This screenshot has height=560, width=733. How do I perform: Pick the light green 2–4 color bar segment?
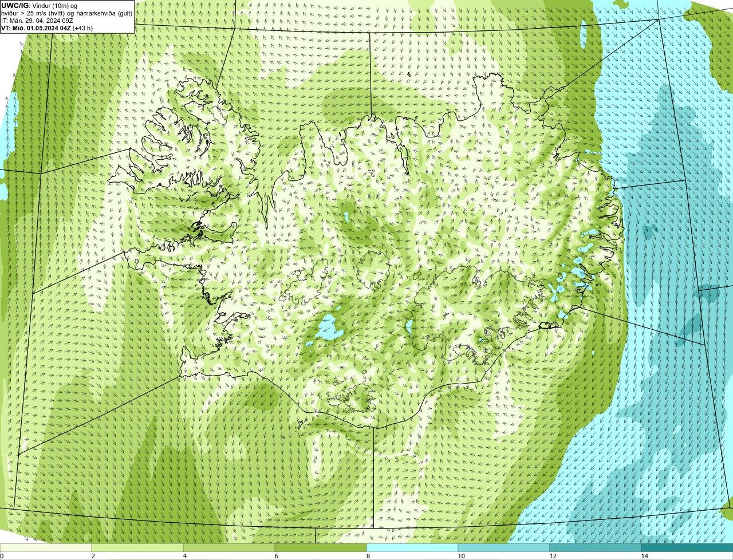(137, 547)
